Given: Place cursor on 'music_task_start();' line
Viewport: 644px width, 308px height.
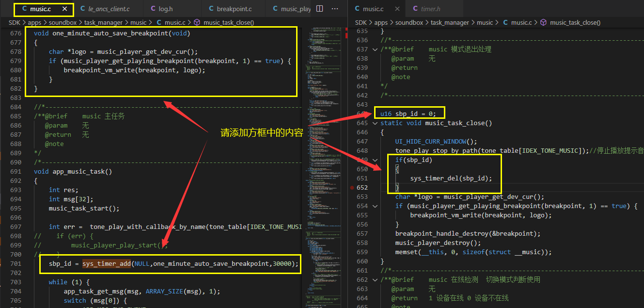Looking at the screenshot, I should click(x=84, y=208).
